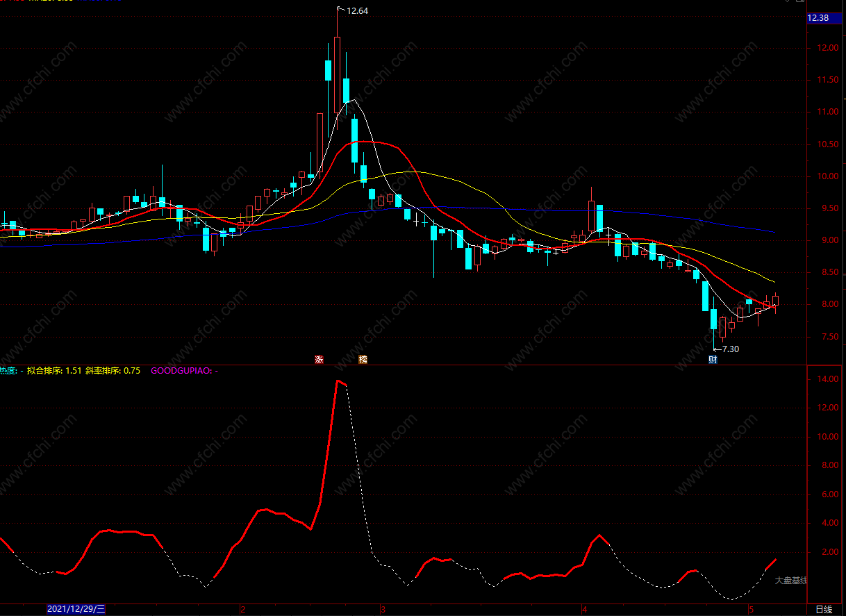846x616 pixels.
Task: Click the 10.00 price level on price axis
Action: pos(829,176)
